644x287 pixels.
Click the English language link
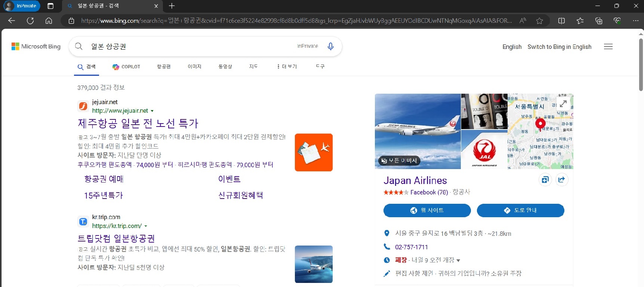coord(512,47)
